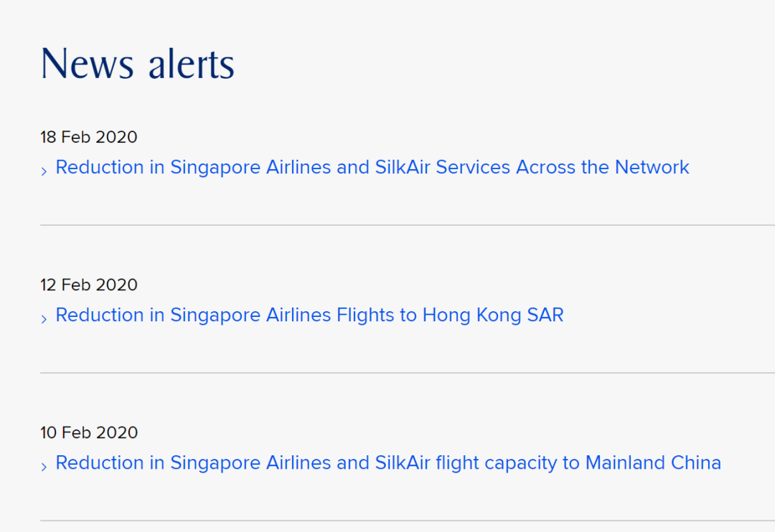Click the "News alerts" heading
The width and height of the screenshot is (775, 532).
pyautogui.click(x=138, y=64)
